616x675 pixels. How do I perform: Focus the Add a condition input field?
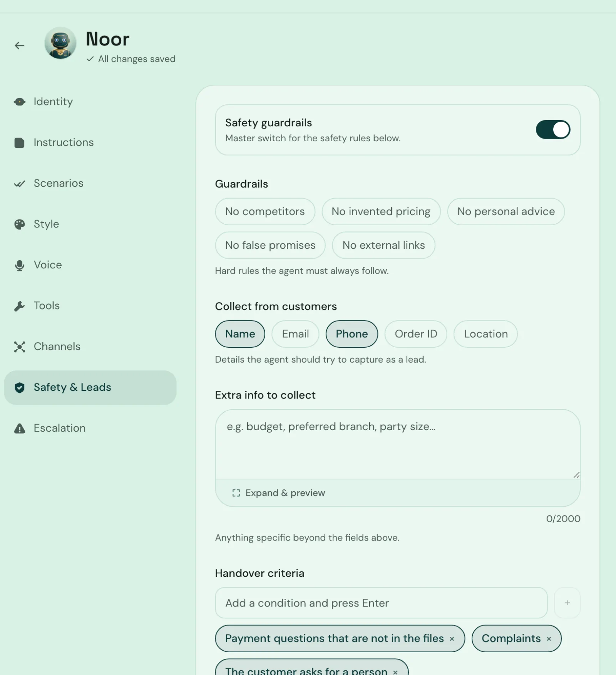[x=381, y=603]
